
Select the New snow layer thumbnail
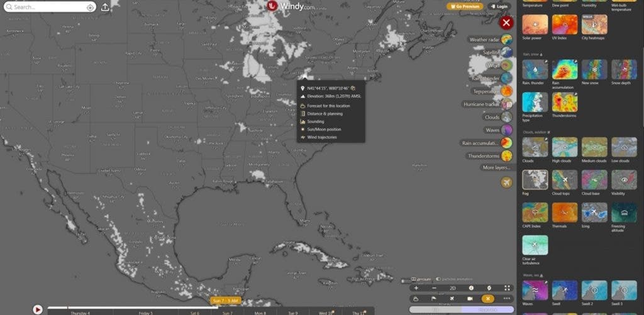594,69
